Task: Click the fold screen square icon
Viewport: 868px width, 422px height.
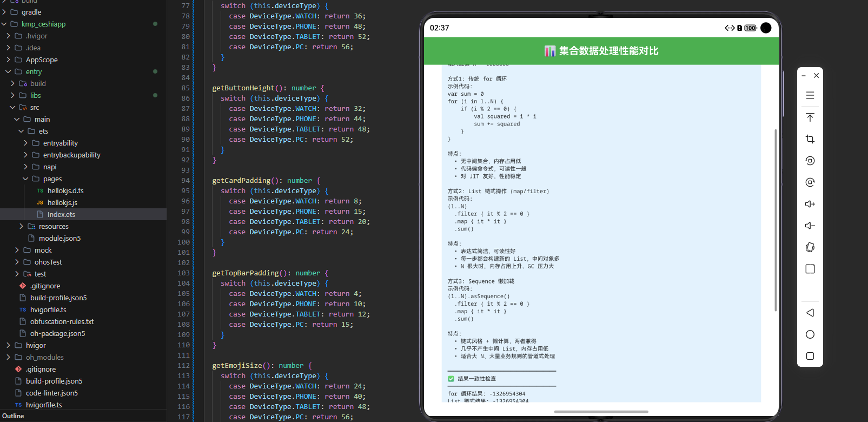Action: [x=810, y=269]
